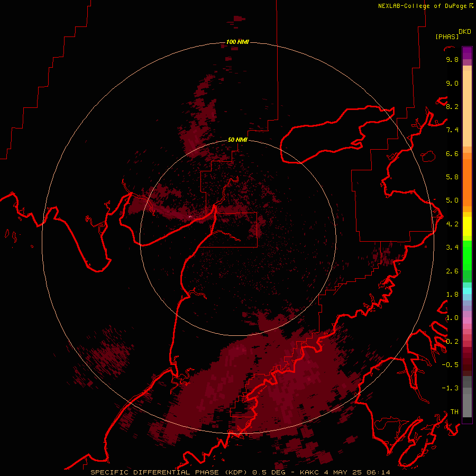Click the 100 NMI range ring label
476x476 pixels.
237,42
